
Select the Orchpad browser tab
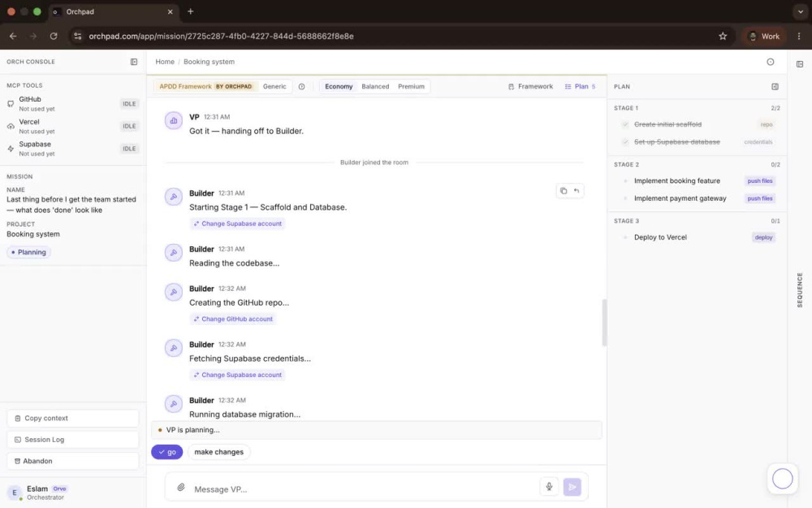tap(113, 11)
